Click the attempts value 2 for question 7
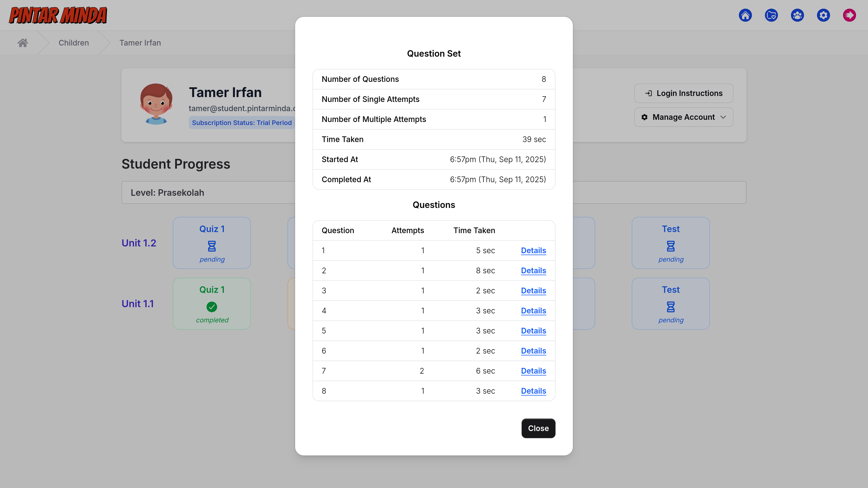The width and height of the screenshot is (868, 488). click(x=422, y=371)
